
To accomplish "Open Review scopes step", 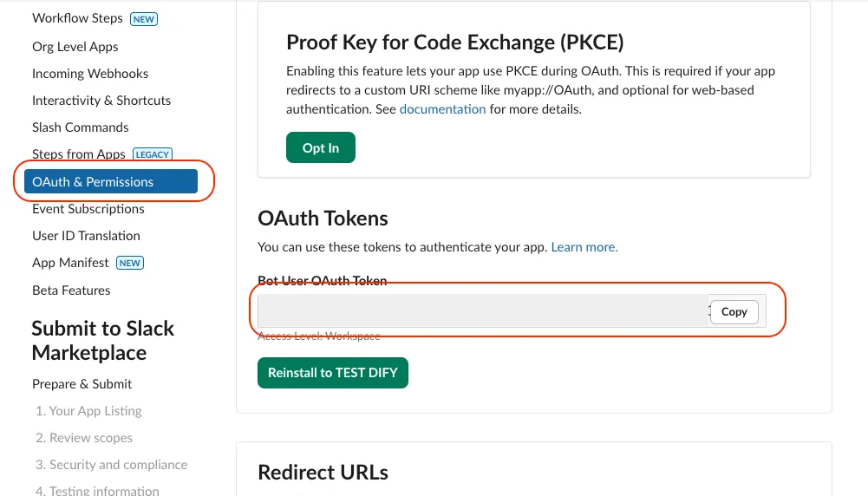I will click(x=84, y=438).
